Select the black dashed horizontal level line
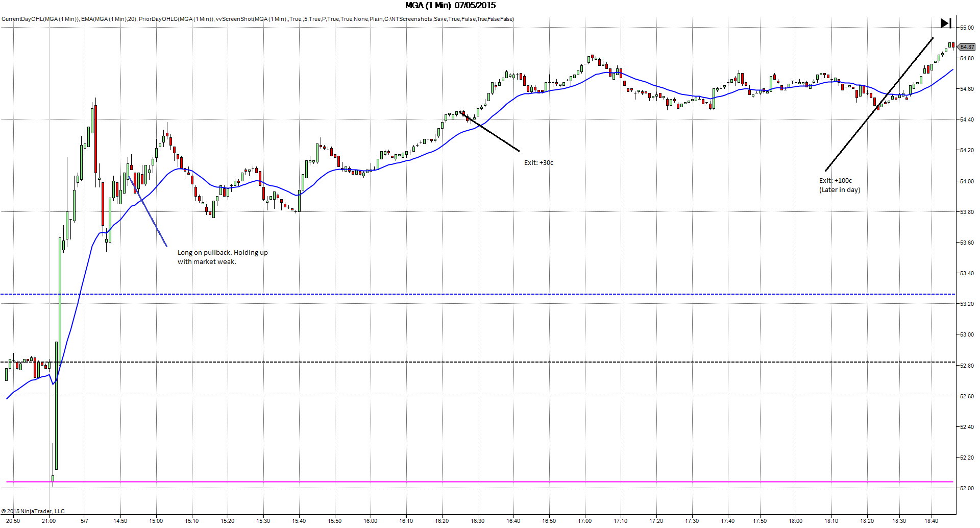Viewport: 980px width, 528px height. coord(478,362)
